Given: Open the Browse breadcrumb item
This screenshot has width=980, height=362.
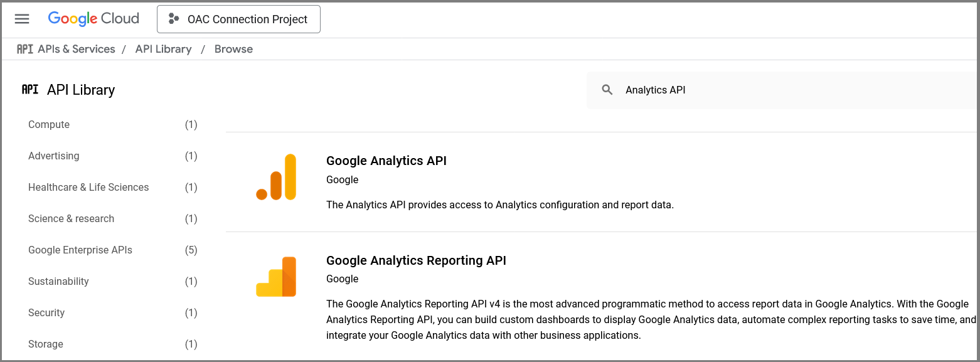Looking at the screenshot, I should (x=233, y=48).
